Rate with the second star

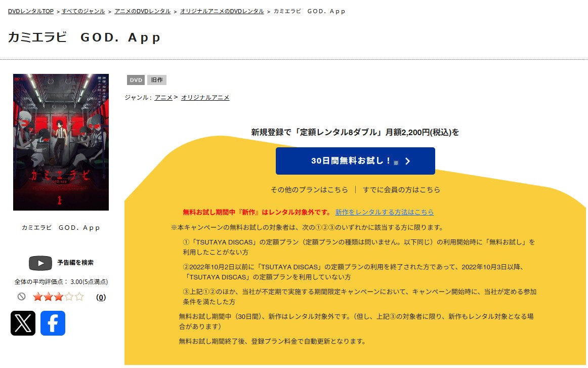(49, 297)
